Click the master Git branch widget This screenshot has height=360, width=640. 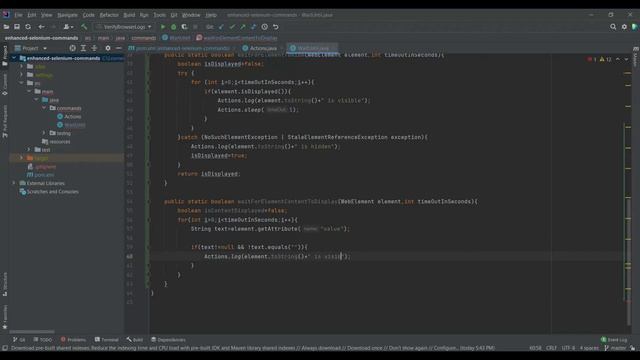coord(616,348)
